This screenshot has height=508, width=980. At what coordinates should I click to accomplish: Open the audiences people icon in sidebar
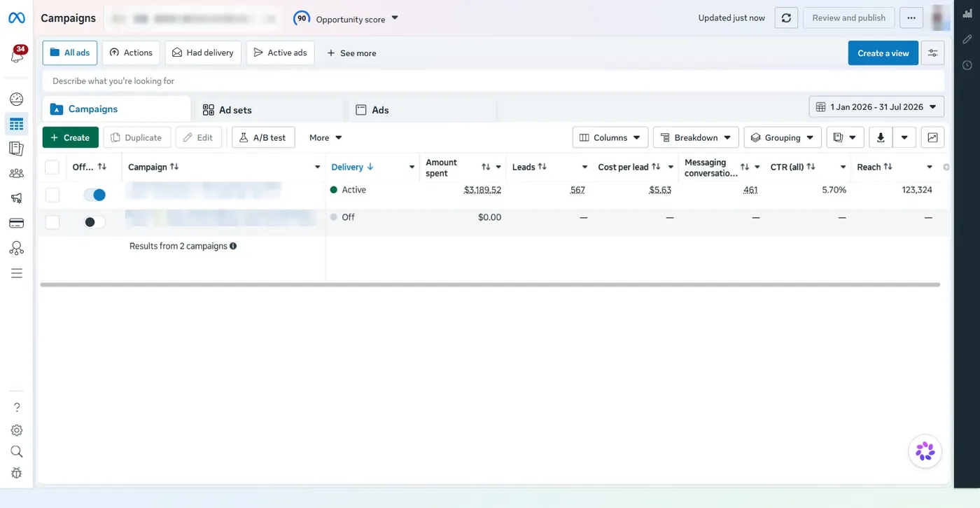[x=17, y=173]
